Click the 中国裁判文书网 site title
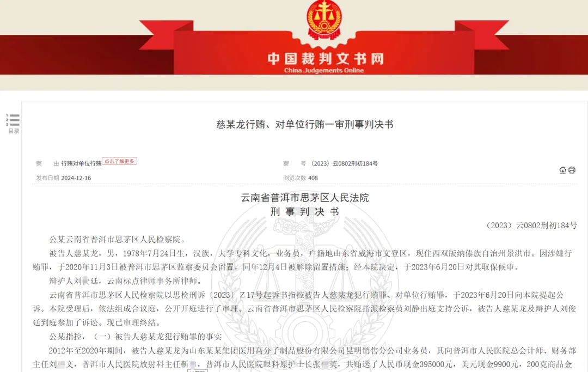The width and height of the screenshot is (588, 372). (x=325, y=58)
